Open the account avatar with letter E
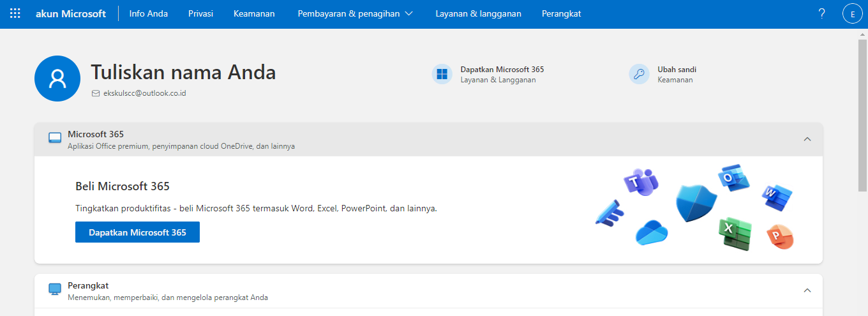The height and width of the screenshot is (316, 868). pos(853,13)
